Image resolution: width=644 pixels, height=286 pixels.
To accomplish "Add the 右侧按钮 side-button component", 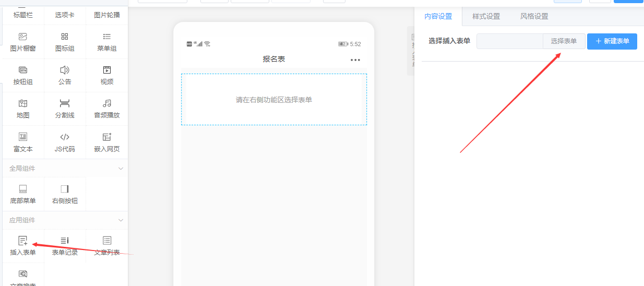I will pyautogui.click(x=65, y=194).
